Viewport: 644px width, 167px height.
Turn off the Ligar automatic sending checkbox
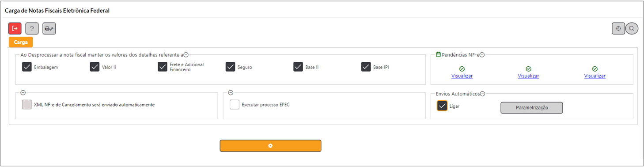(442, 106)
